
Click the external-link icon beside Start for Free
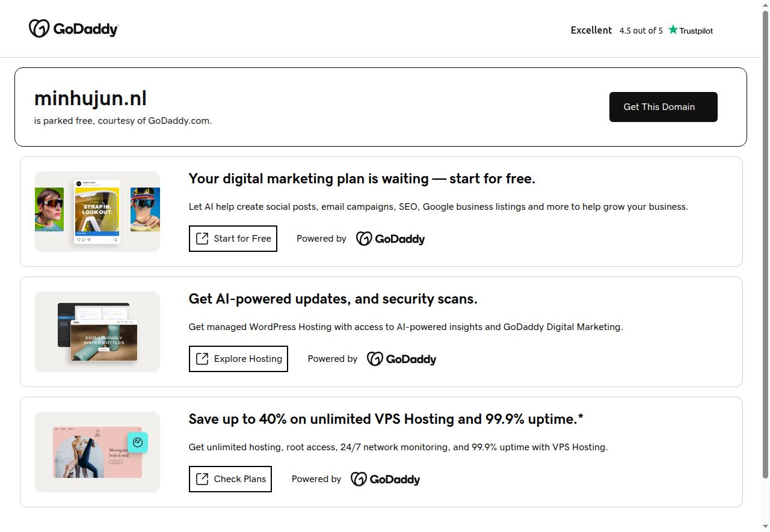click(202, 239)
